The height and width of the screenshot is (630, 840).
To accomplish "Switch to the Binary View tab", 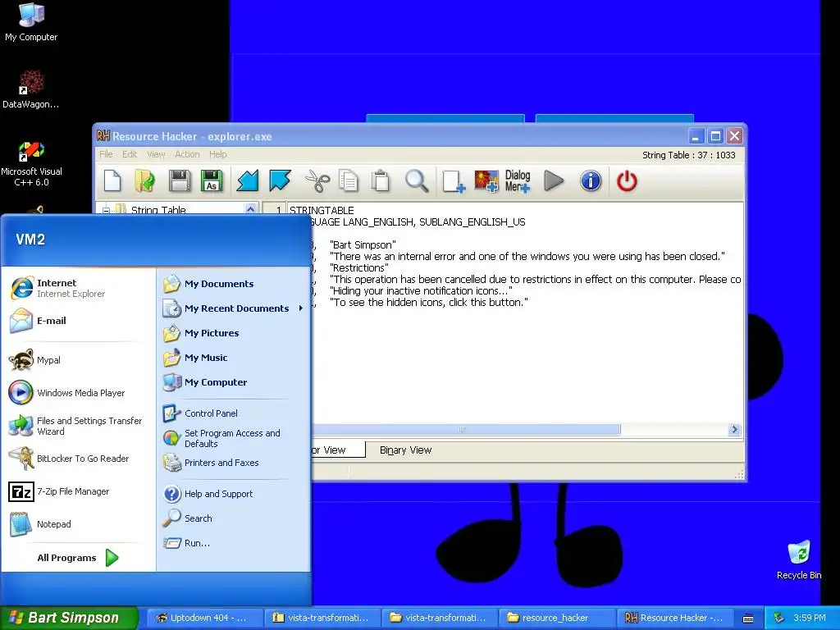I will [x=405, y=450].
